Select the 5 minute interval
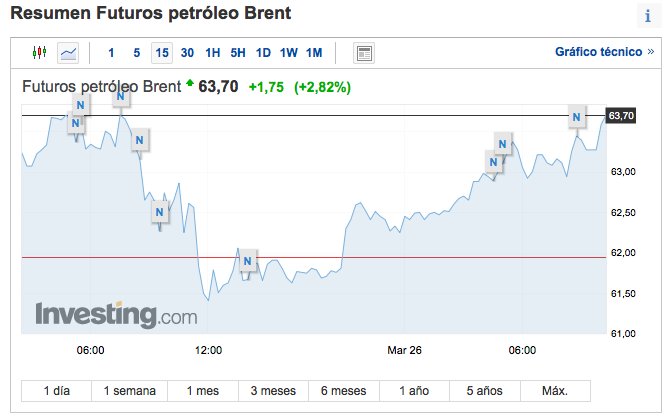 tap(137, 52)
